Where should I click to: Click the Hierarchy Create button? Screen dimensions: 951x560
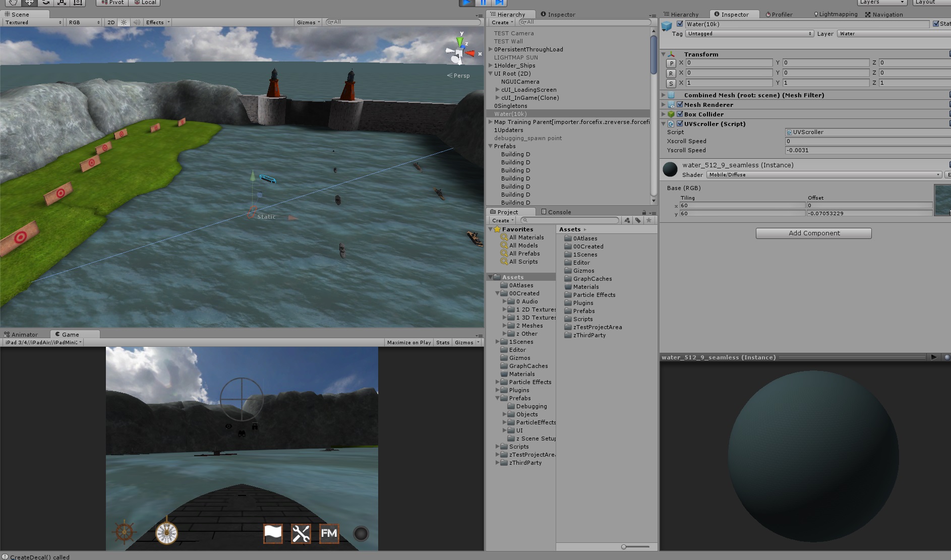[502, 22]
